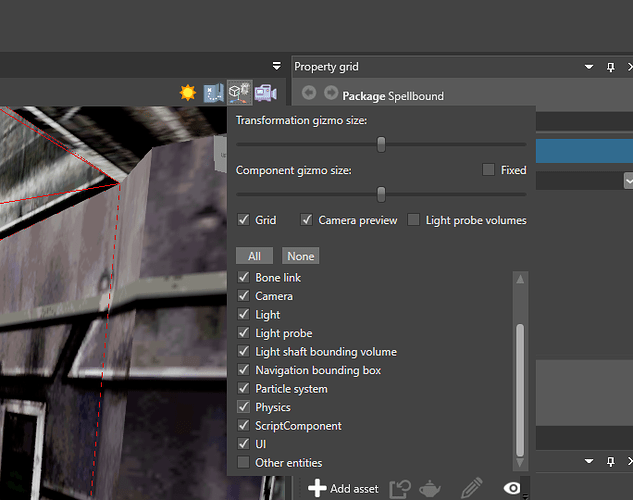Pin the lower asset panel
Screen dimensions: 633x500
point(610,461)
